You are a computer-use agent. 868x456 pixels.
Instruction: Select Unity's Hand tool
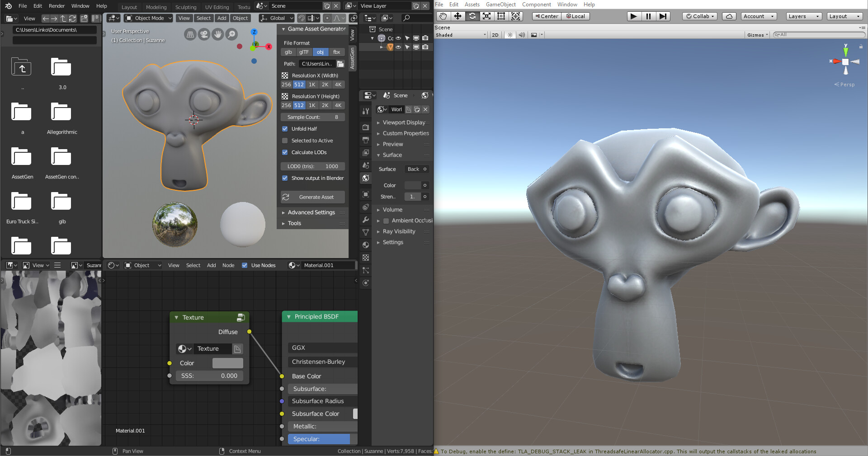[x=443, y=16]
